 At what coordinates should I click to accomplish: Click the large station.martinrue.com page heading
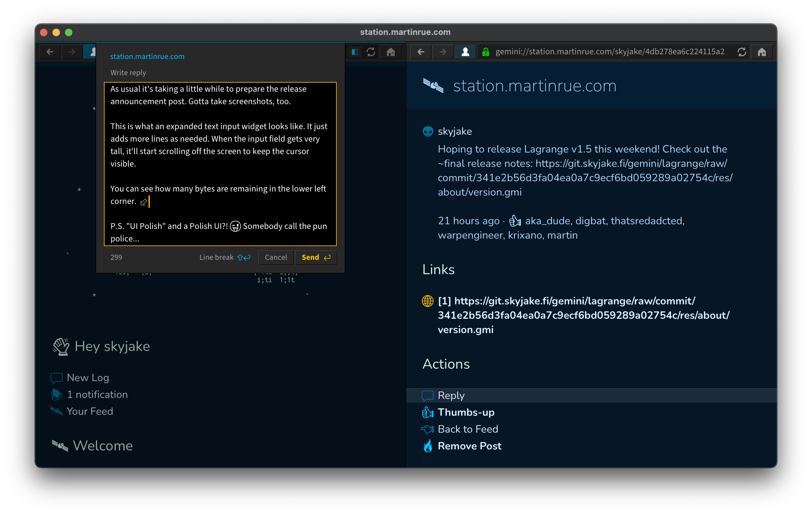pyautogui.click(x=535, y=85)
